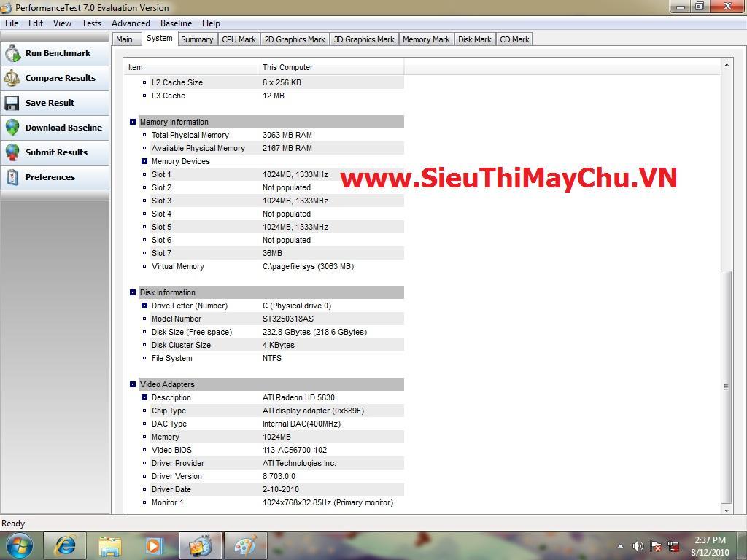The width and height of the screenshot is (747, 560).
Task: Click the network tray icon
Action: pos(673,546)
